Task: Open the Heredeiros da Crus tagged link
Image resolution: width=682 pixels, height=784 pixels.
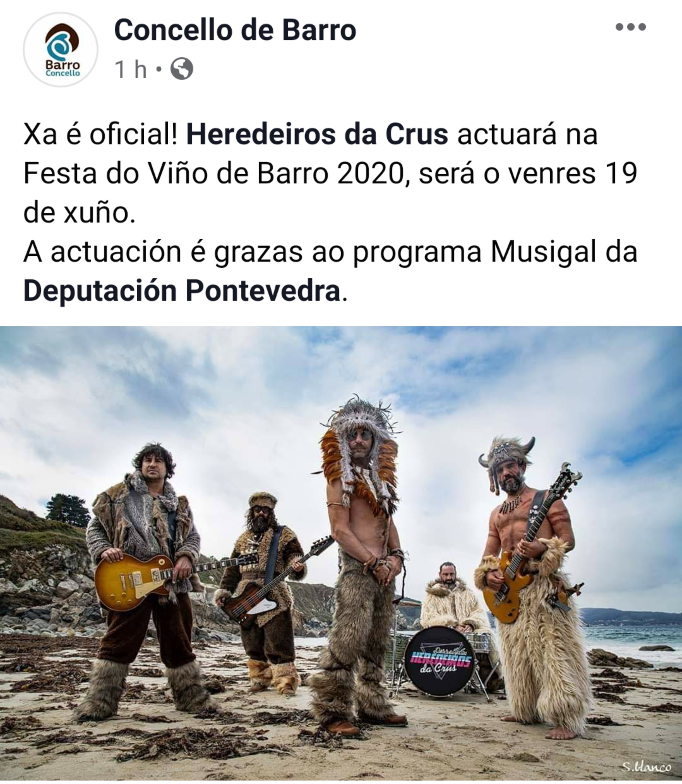Action: tap(317, 134)
